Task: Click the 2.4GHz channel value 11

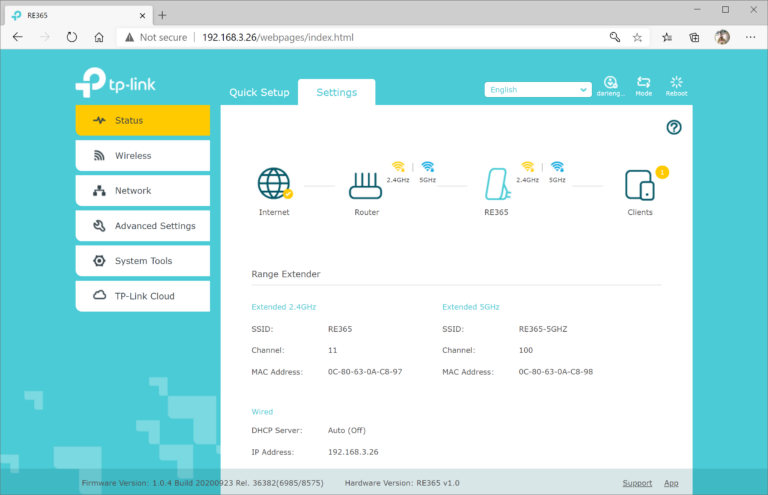Action: pos(333,350)
